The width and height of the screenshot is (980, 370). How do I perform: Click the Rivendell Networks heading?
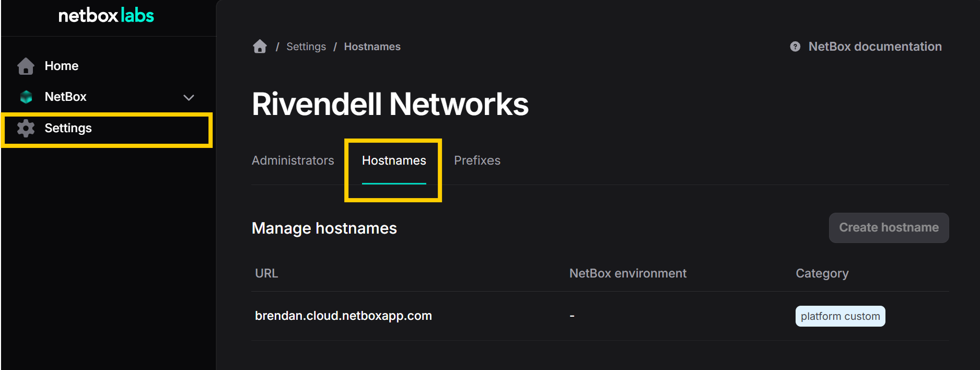(x=390, y=104)
